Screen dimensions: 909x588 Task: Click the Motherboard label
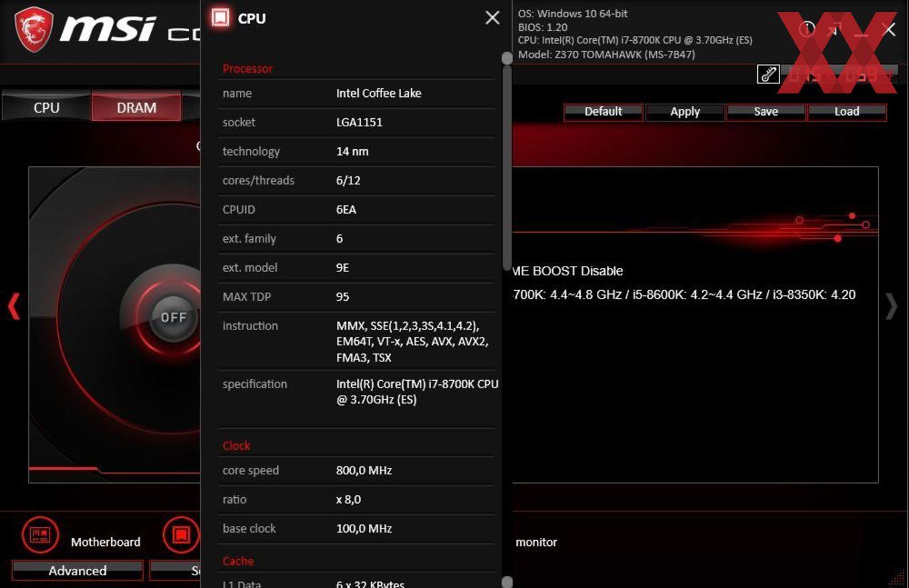click(x=106, y=542)
